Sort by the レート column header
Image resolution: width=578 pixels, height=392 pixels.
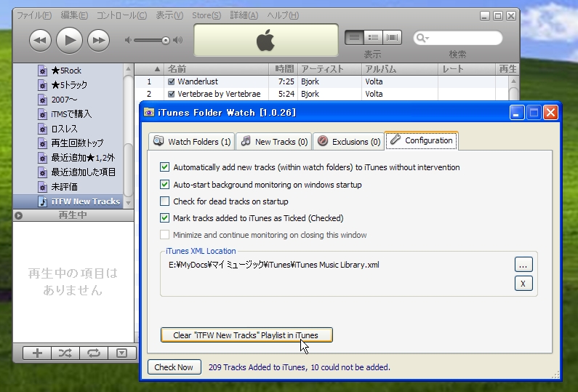pos(467,69)
